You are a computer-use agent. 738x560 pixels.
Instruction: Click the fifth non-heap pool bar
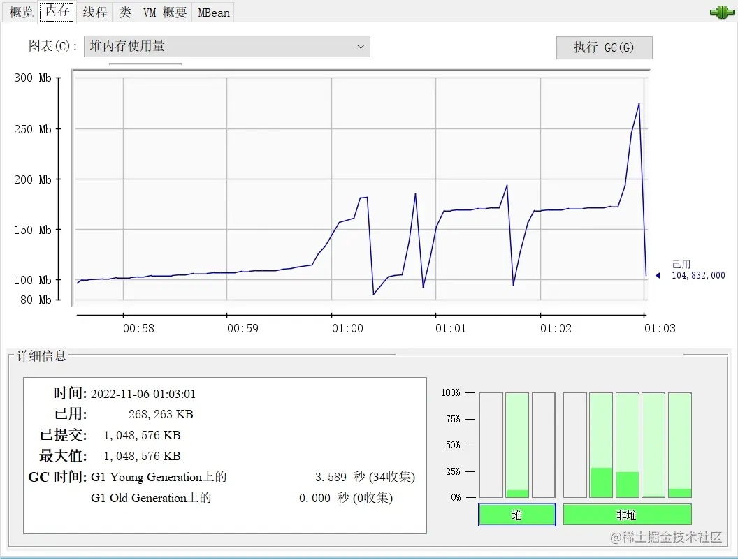coord(679,445)
